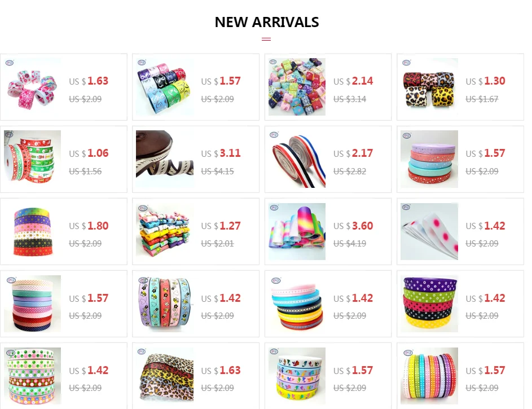Click the NEW ARRIVALS section heading

point(267,22)
